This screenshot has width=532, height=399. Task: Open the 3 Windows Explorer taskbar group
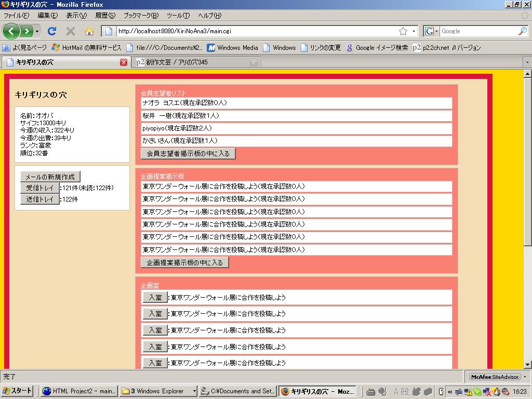click(x=159, y=391)
